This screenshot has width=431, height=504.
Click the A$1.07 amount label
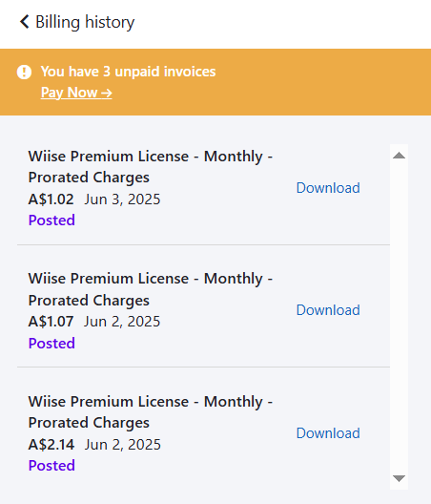pyautogui.click(x=51, y=322)
